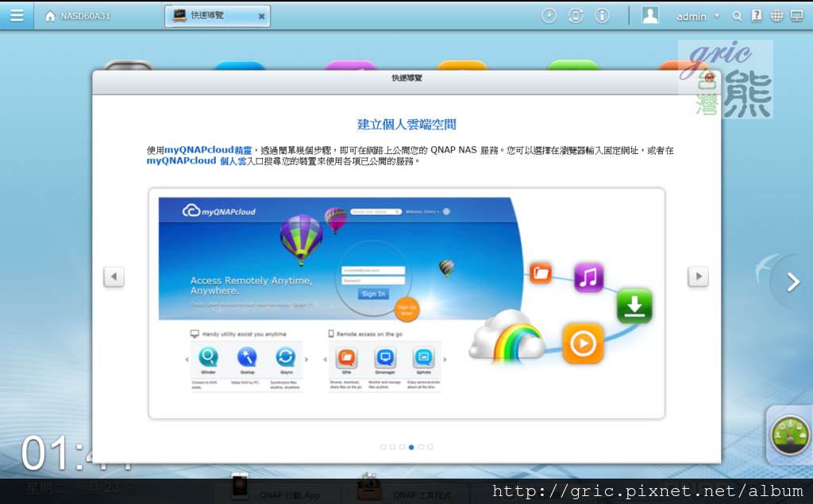Image resolution: width=813 pixels, height=504 pixels.
Task: Open the help question mark icon
Action: (757, 16)
